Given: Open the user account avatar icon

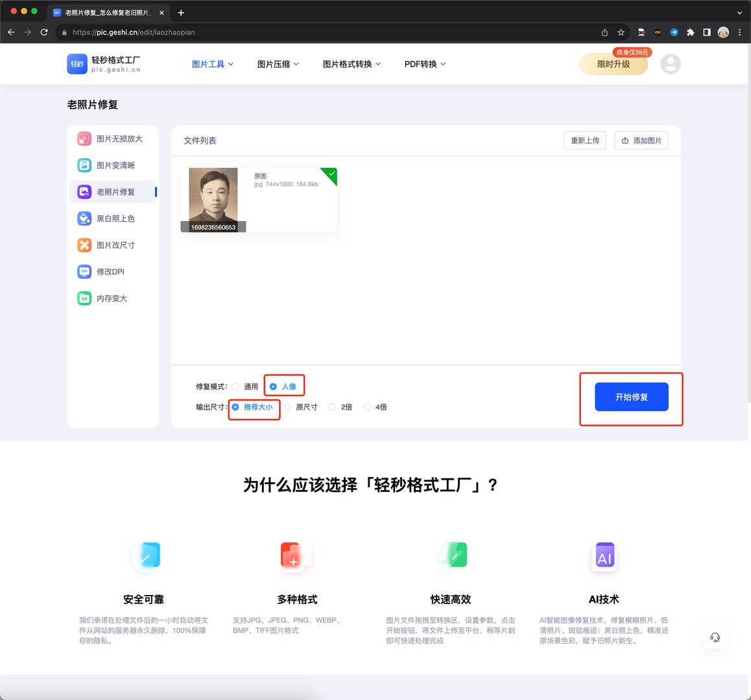Looking at the screenshot, I should pos(671,64).
